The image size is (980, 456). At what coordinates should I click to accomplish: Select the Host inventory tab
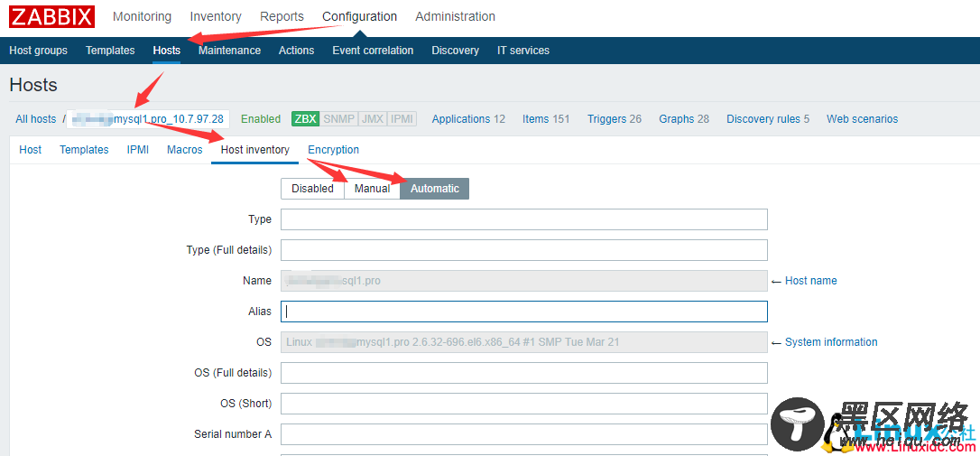[255, 150]
